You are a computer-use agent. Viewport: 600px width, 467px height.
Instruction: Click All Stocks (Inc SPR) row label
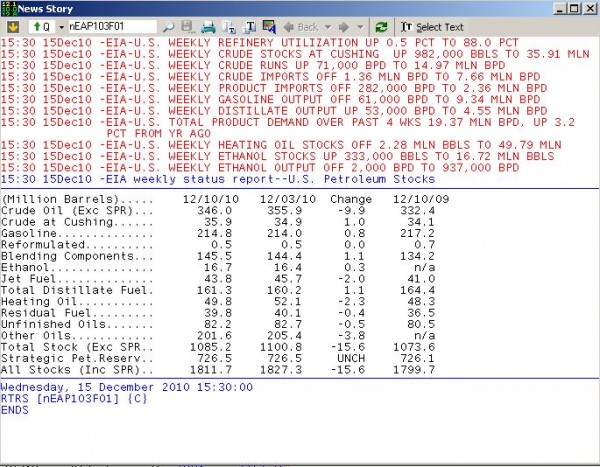77,370
